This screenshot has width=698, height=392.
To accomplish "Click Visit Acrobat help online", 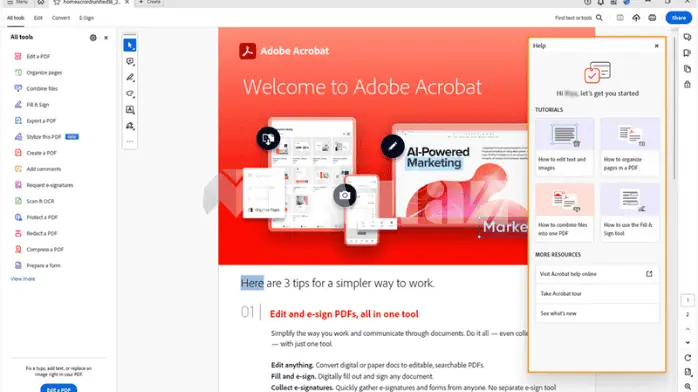I will point(597,274).
